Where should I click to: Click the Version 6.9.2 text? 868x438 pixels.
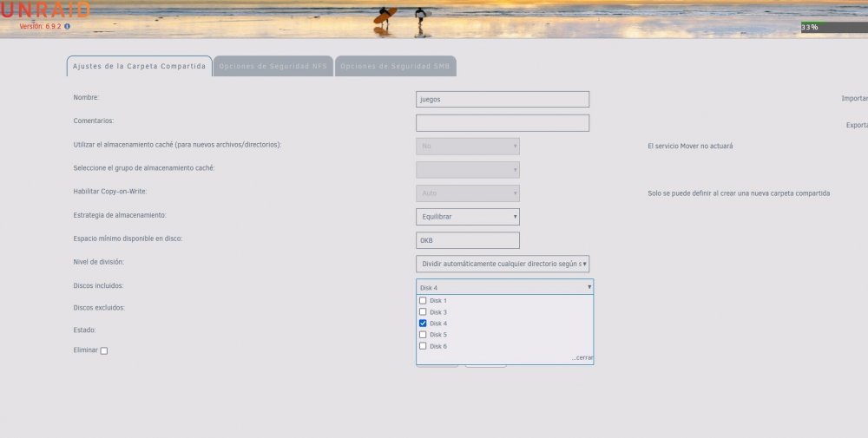pos(40,26)
